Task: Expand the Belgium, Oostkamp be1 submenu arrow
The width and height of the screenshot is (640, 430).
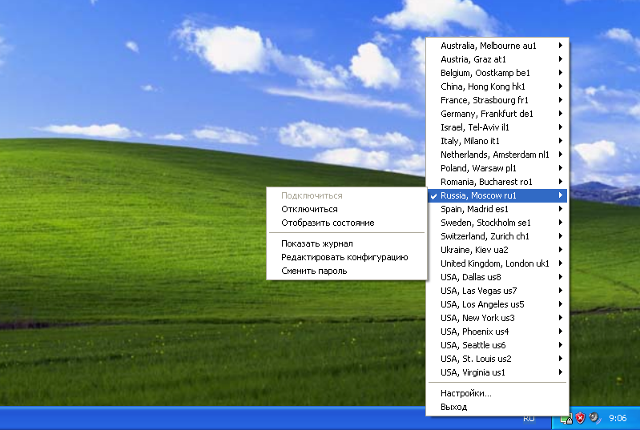Action: pos(560,73)
